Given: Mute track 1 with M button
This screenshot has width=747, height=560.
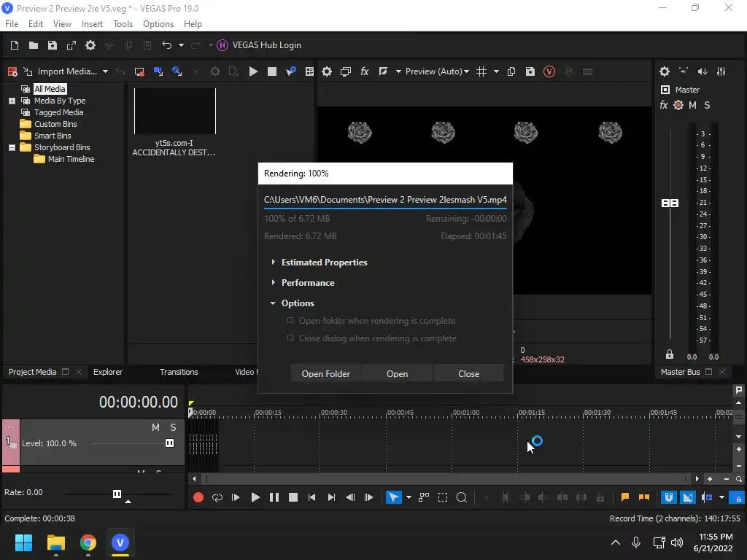Looking at the screenshot, I should [x=156, y=427].
